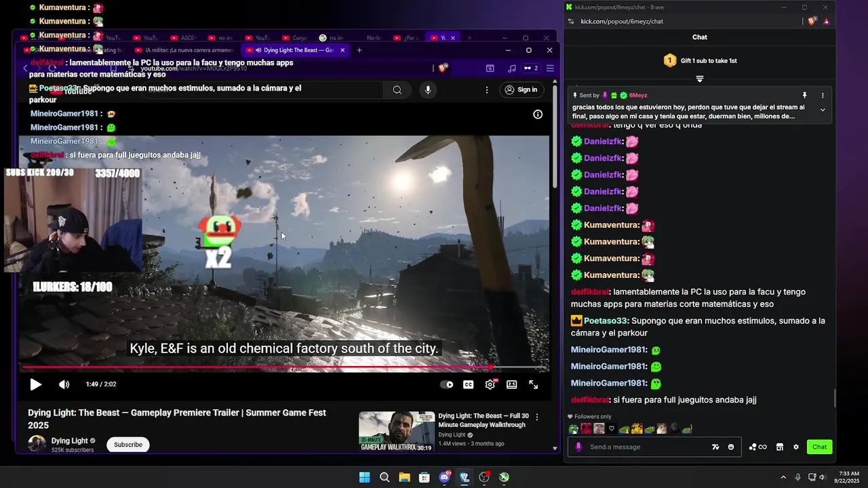Screen dimensions: 868x488
Task: Switch the player to theater mode
Action: coord(512,384)
